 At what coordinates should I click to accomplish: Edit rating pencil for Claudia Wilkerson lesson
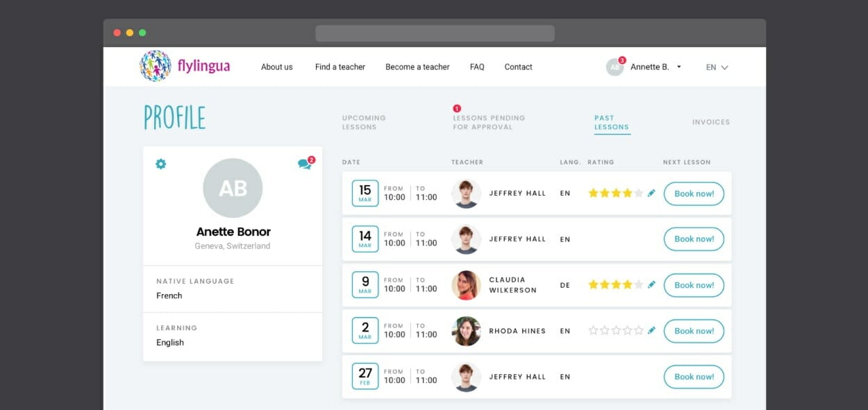click(x=651, y=285)
